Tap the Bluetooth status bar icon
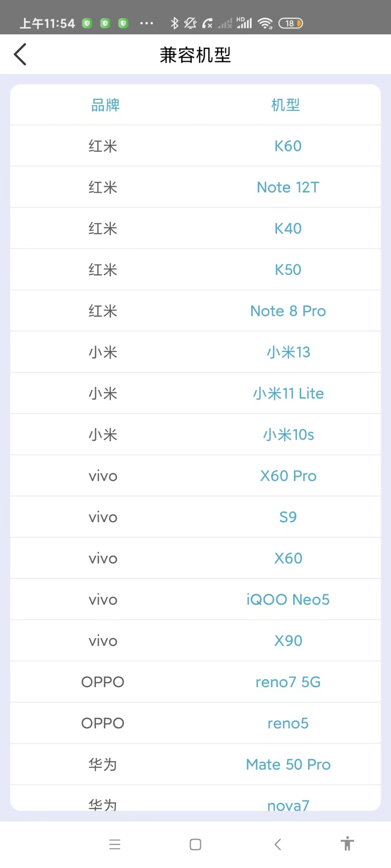This screenshot has height=868, width=391. pyautogui.click(x=174, y=23)
